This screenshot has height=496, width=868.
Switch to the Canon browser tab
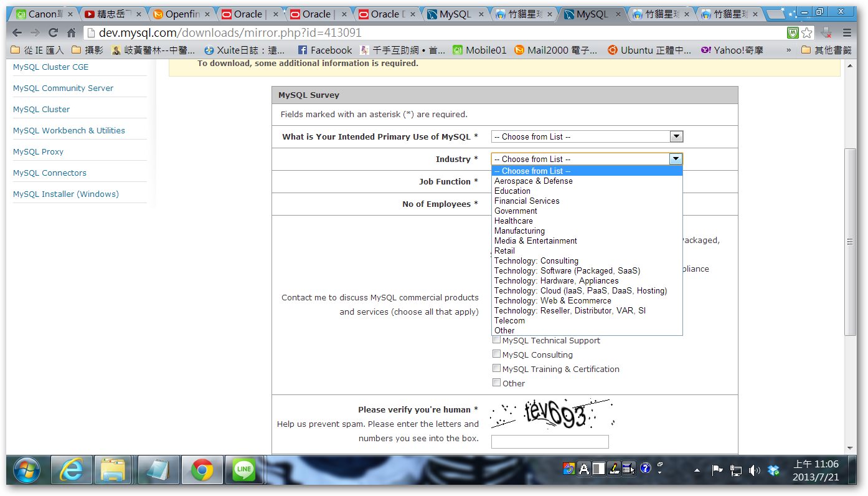tap(44, 14)
